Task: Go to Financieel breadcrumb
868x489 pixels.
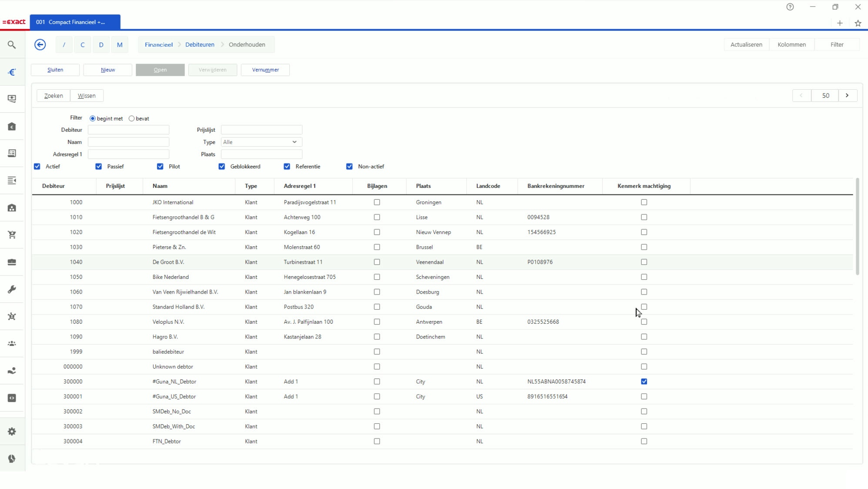Action: point(159,44)
